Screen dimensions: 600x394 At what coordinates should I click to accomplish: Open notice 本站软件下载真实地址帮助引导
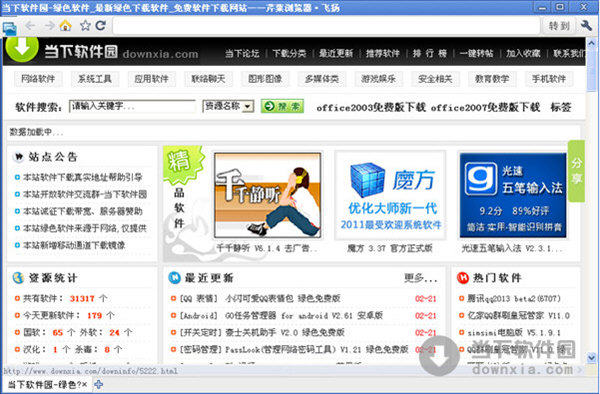pyautogui.click(x=83, y=177)
